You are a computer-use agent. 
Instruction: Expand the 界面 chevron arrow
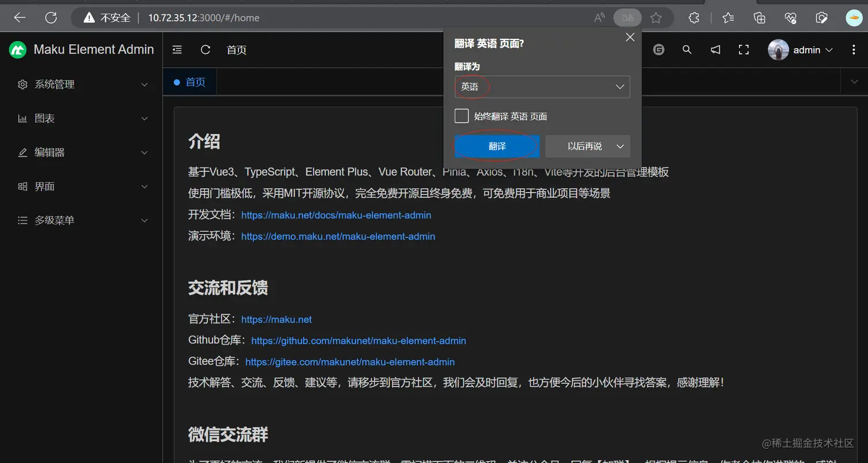tap(145, 186)
